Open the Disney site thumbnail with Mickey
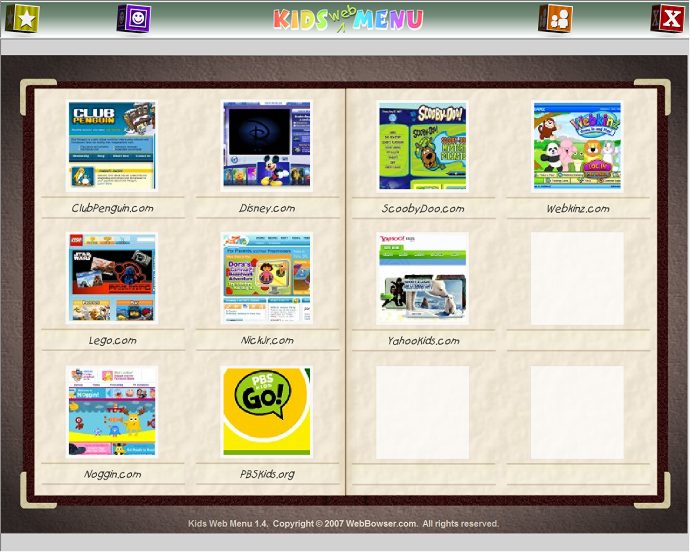The height and width of the screenshot is (552, 690). click(x=267, y=146)
